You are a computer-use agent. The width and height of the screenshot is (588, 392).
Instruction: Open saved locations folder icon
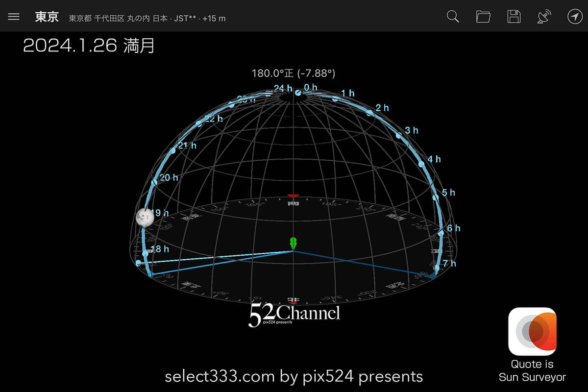point(483,17)
